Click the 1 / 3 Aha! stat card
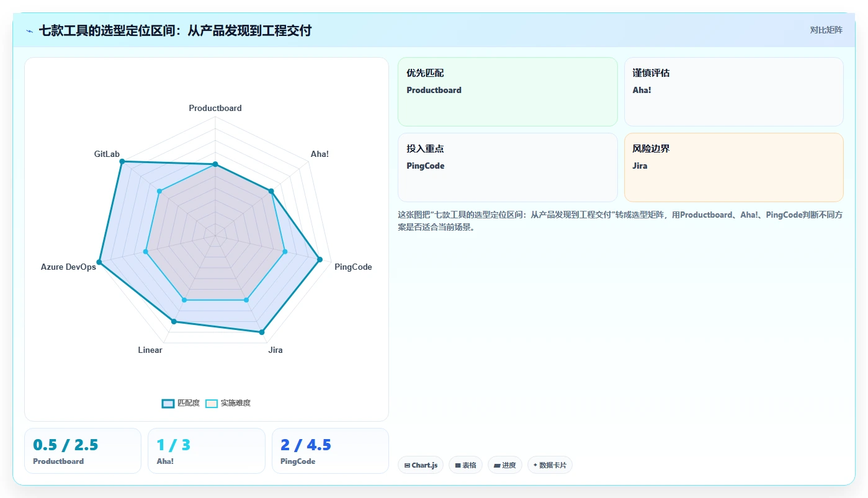 pos(207,451)
